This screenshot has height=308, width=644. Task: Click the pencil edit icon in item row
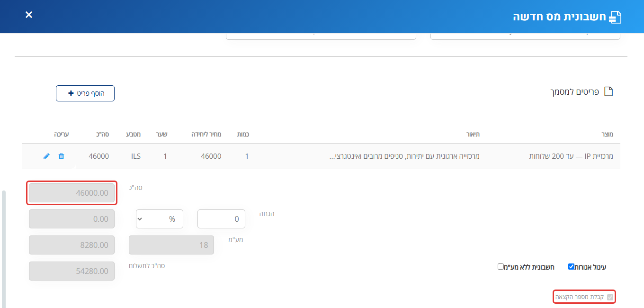pos(46,156)
